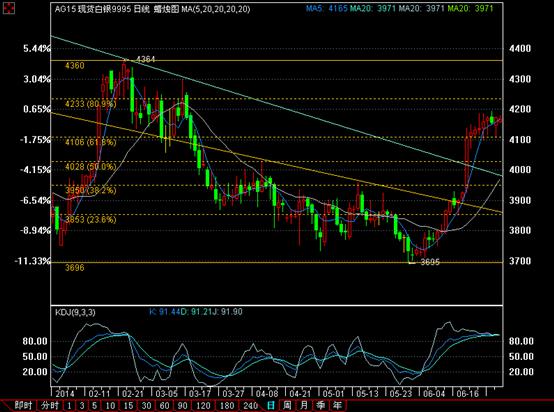This screenshot has width=554, height=412.
Task: Click the 4106 (61.8%) Fibonacci label
Action: pos(91,142)
